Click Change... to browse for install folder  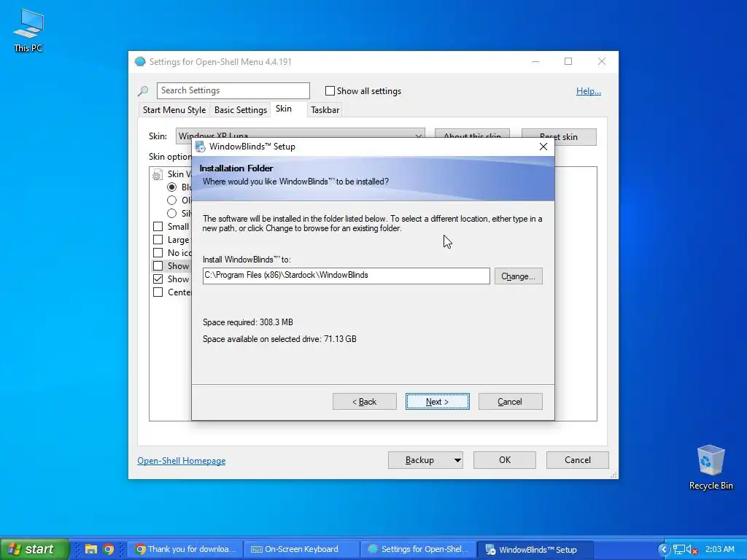[x=519, y=276]
